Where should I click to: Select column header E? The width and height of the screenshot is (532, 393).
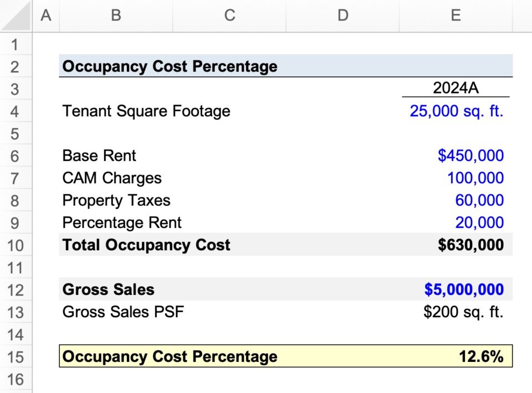[x=456, y=15]
